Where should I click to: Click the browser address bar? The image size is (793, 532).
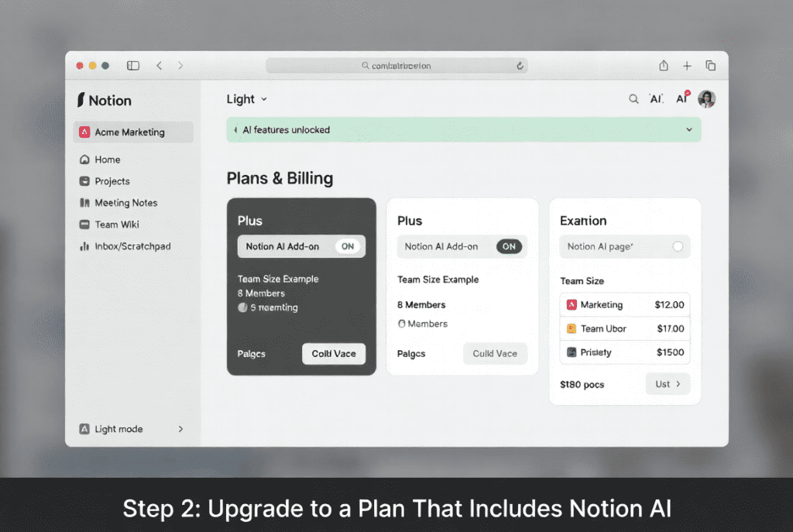(x=396, y=66)
